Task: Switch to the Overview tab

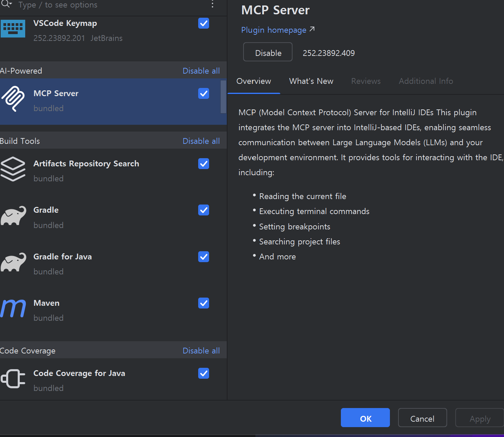Action: point(254,81)
